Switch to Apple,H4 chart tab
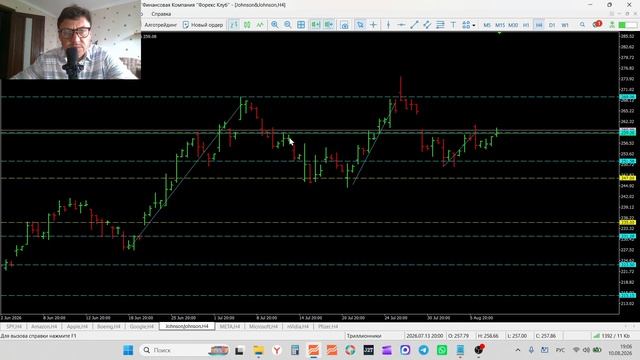640x360 pixels. click(x=77, y=327)
